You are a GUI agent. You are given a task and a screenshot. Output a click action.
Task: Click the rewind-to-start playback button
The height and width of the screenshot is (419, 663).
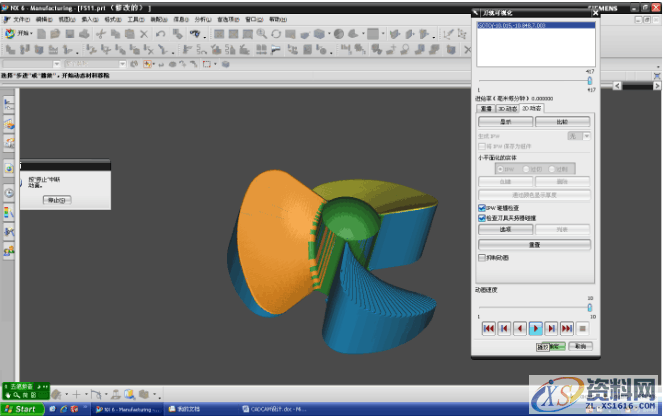(488, 328)
